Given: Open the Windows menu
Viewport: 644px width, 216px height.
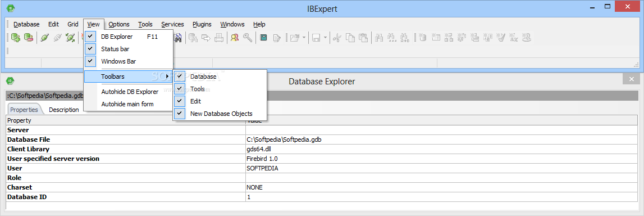Looking at the screenshot, I should [232, 24].
